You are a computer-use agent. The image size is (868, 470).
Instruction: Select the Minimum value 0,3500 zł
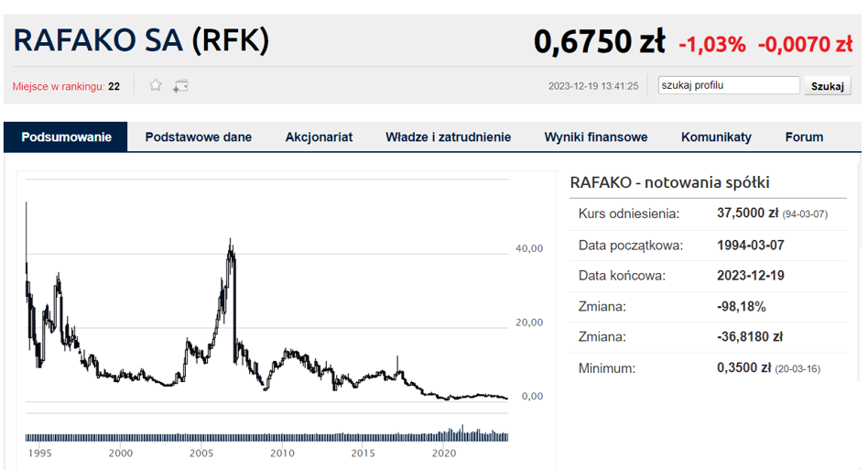click(x=743, y=367)
